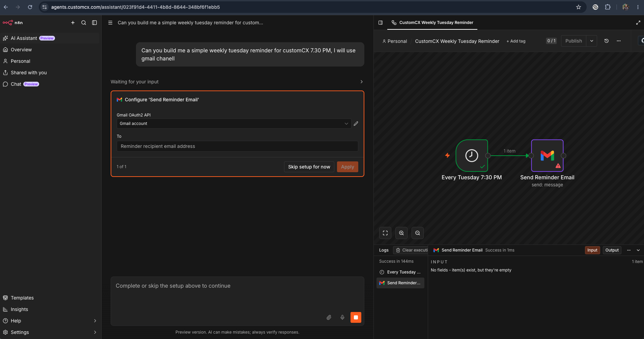Select CustomCX Weekly Tuesday Reminder tab
The image size is (644, 339).
point(432,23)
